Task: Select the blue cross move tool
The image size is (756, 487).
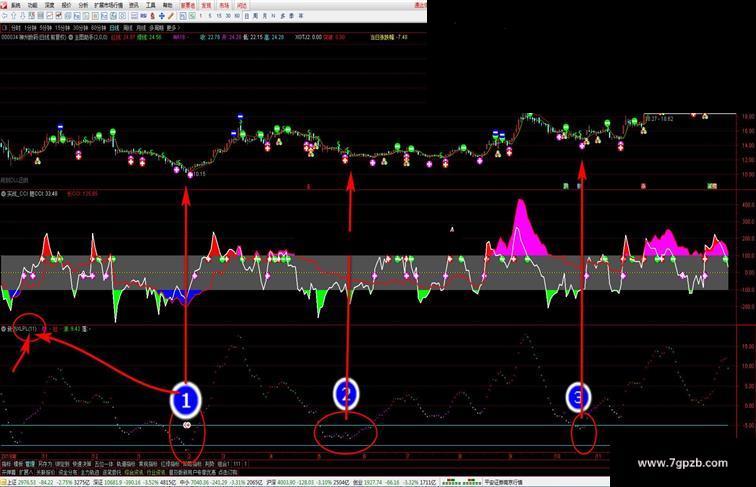Action: pyautogui.click(x=162, y=16)
